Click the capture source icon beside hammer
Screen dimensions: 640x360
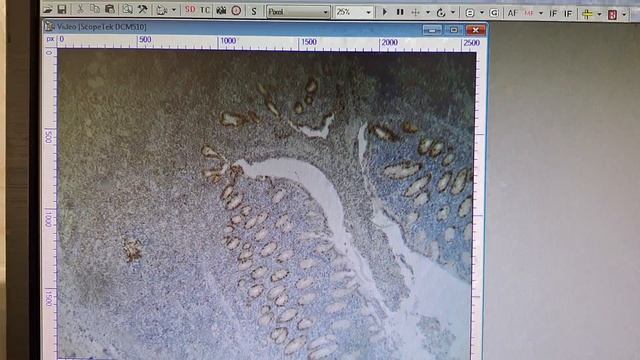pyautogui.click(x=162, y=10)
